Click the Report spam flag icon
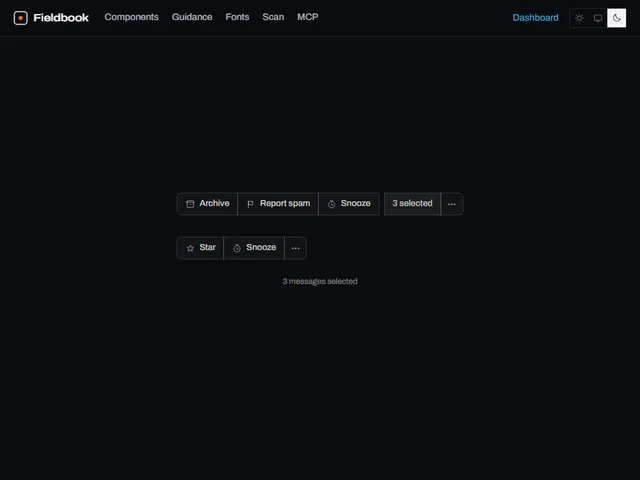Image resolution: width=640 pixels, height=480 pixels. click(x=251, y=204)
